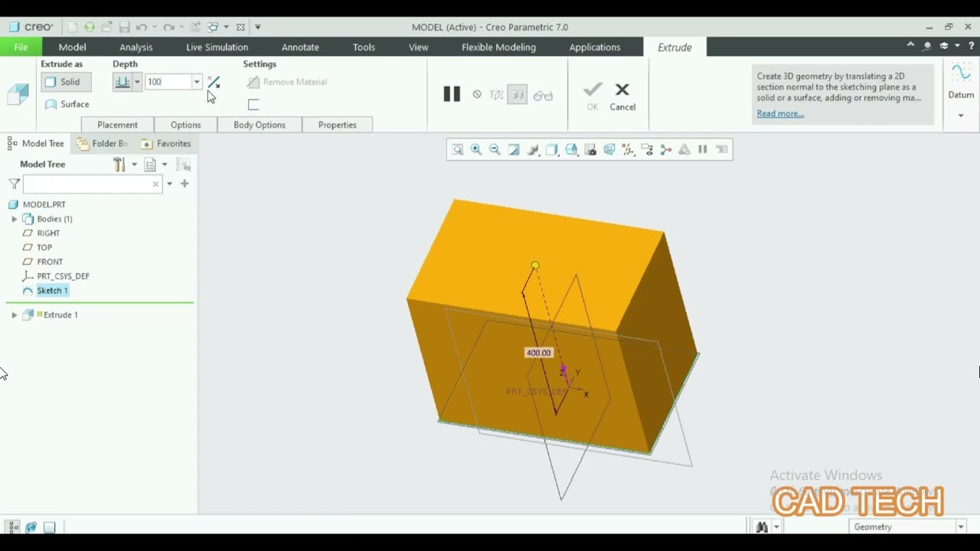
Task: Open the Placement panel
Action: [117, 125]
